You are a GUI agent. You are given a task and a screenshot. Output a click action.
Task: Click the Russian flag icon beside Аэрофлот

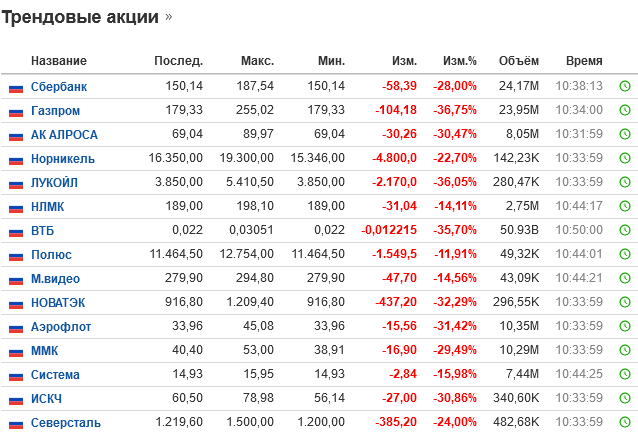click(x=16, y=327)
